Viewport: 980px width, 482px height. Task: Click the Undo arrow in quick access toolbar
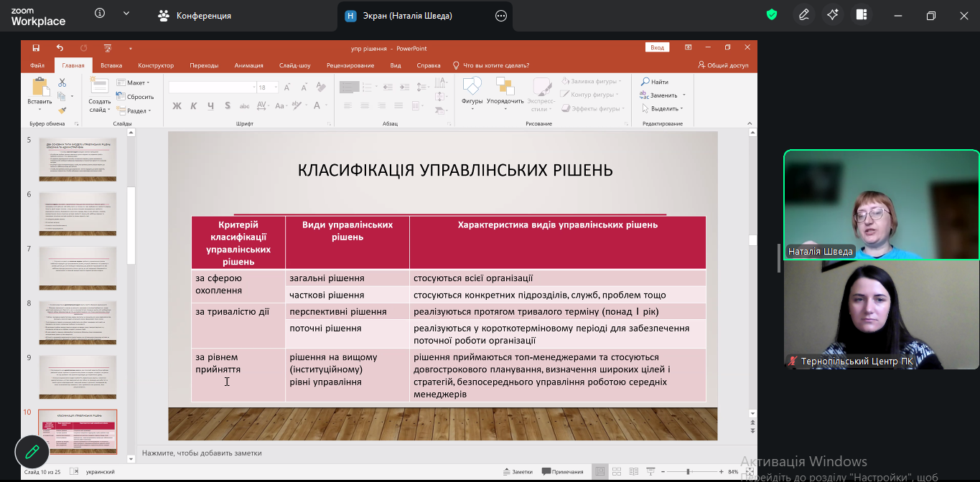[60, 48]
